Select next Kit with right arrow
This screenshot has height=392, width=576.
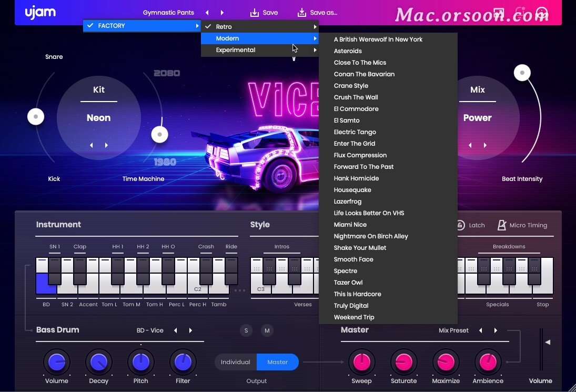pyautogui.click(x=106, y=145)
